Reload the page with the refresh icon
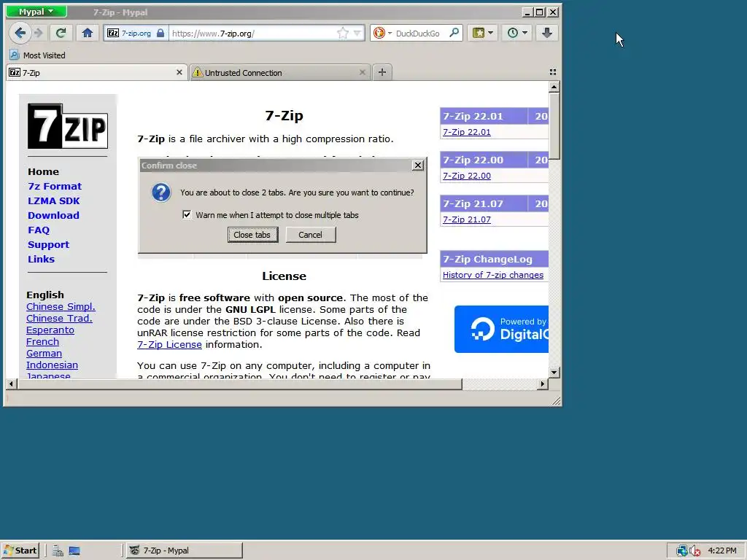The height and width of the screenshot is (560, 747). 61,33
